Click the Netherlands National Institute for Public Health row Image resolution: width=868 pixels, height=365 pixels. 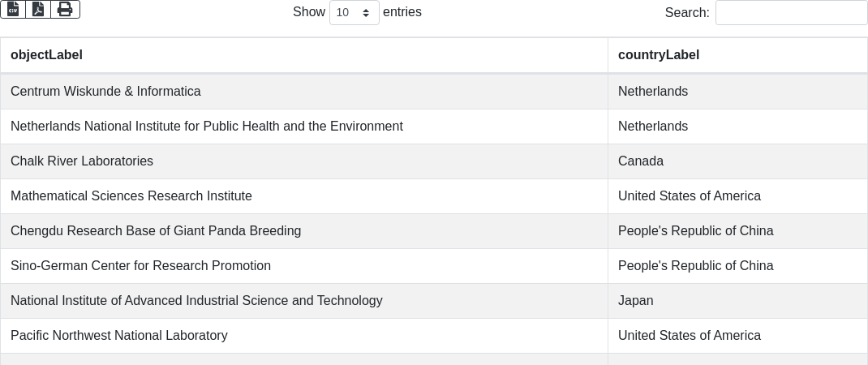tap(207, 127)
